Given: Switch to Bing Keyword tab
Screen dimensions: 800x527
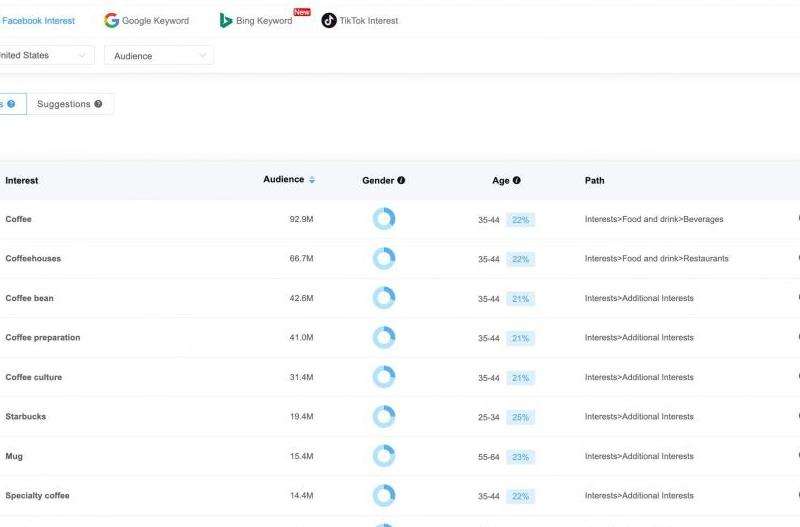Looking at the screenshot, I should point(256,20).
